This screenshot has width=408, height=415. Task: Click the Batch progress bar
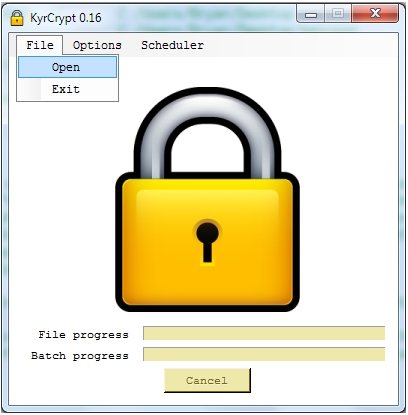coord(264,354)
